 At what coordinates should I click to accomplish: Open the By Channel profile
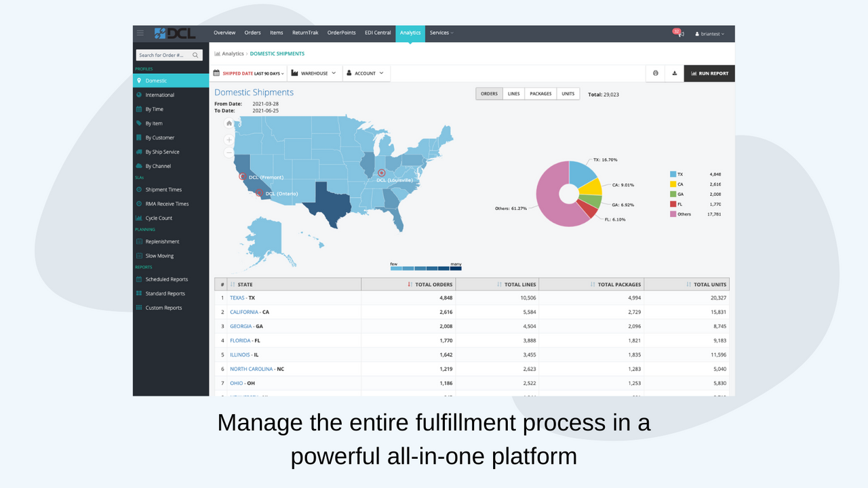(171, 166)
